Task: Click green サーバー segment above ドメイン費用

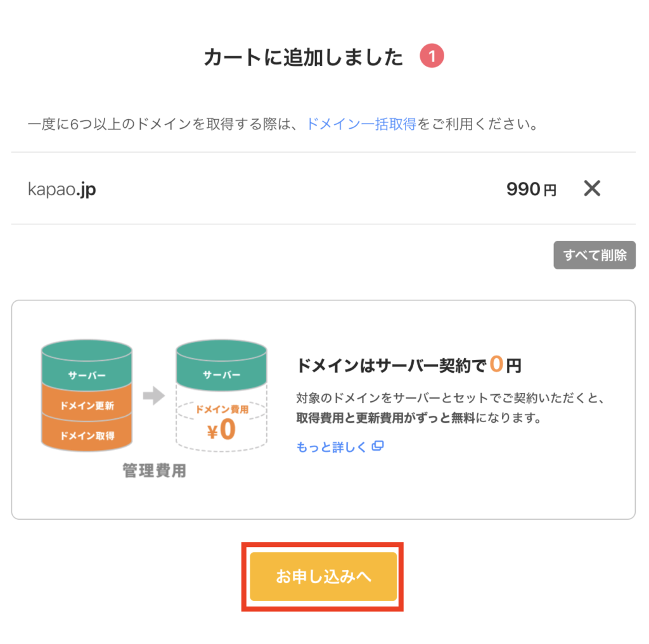Action: click(x=221, y=374)
